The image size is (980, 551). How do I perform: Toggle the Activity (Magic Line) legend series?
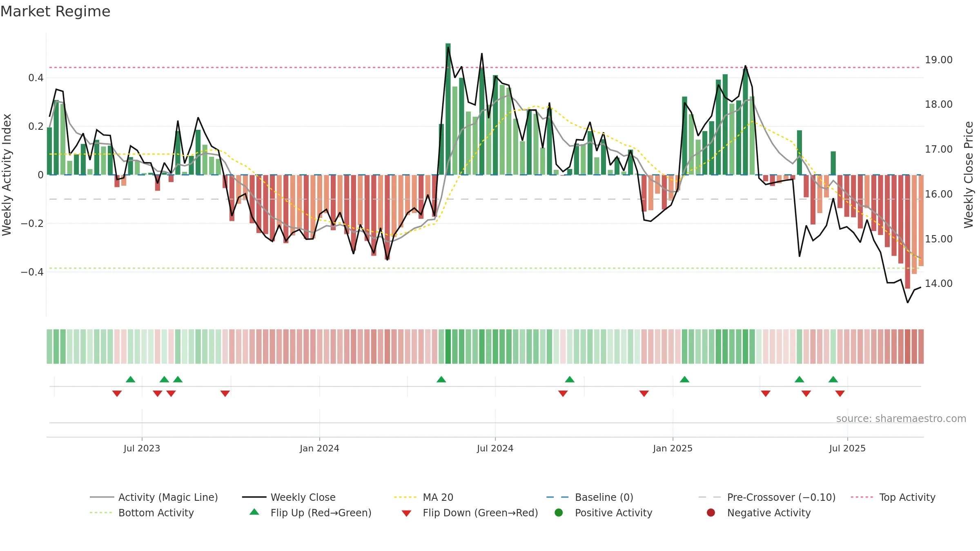click(x=154, y=497)
